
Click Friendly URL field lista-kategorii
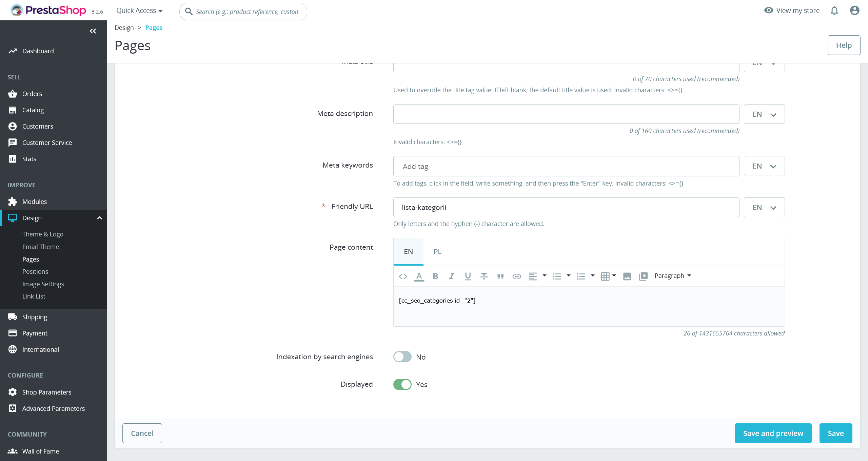566,207
